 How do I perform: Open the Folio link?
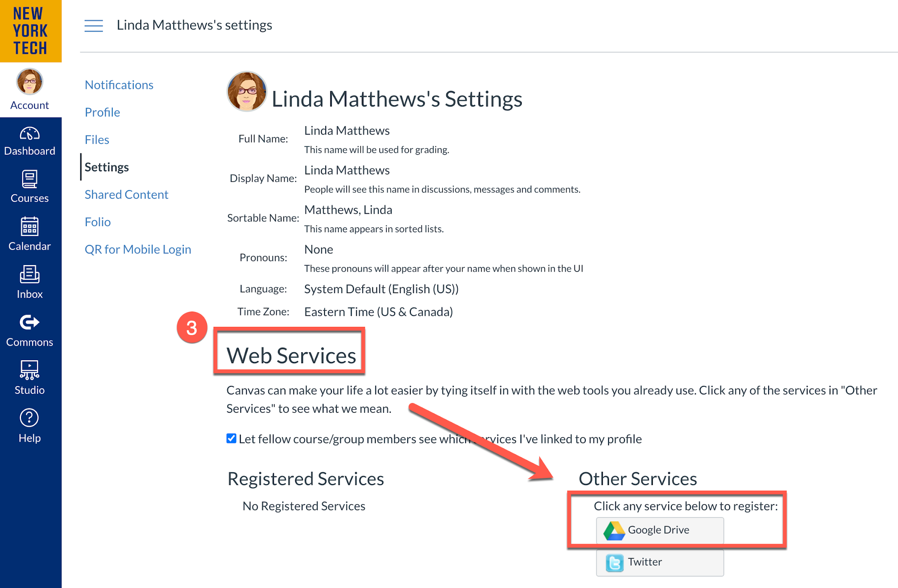(97, 222)
